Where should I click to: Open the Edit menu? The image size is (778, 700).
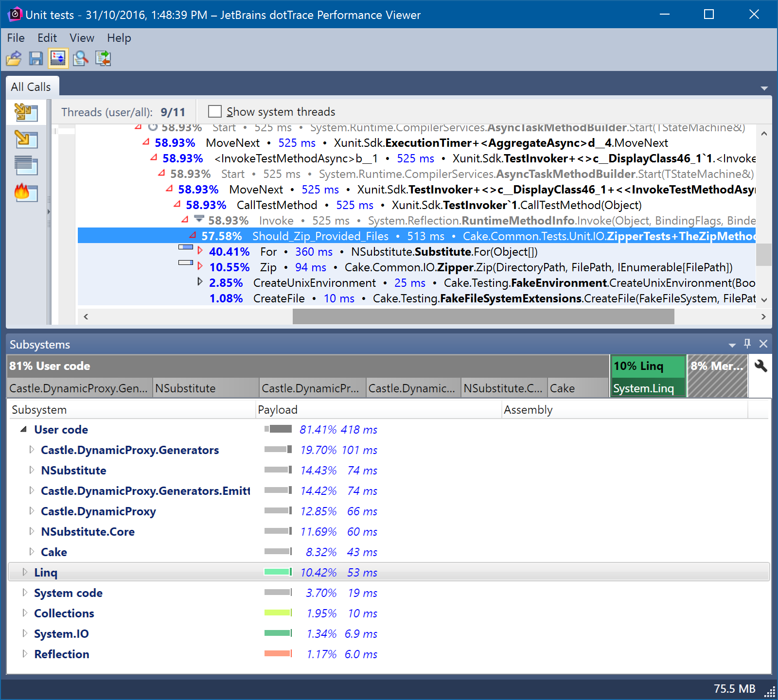(47, 38)
